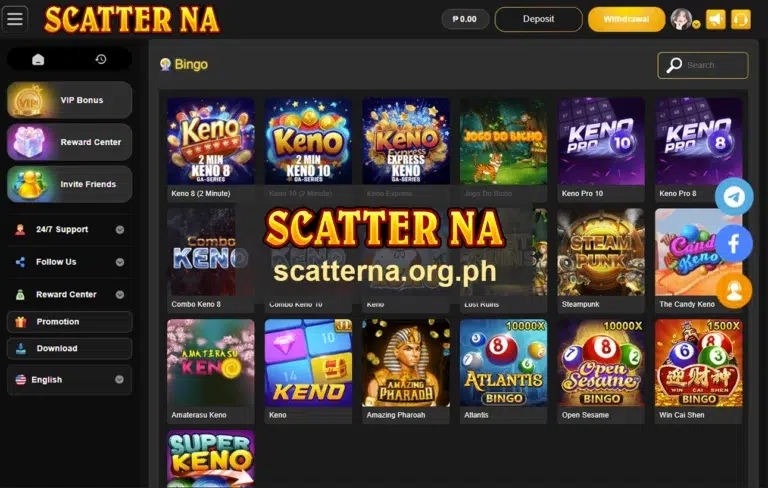Click the Deposit button

[538, 19]
